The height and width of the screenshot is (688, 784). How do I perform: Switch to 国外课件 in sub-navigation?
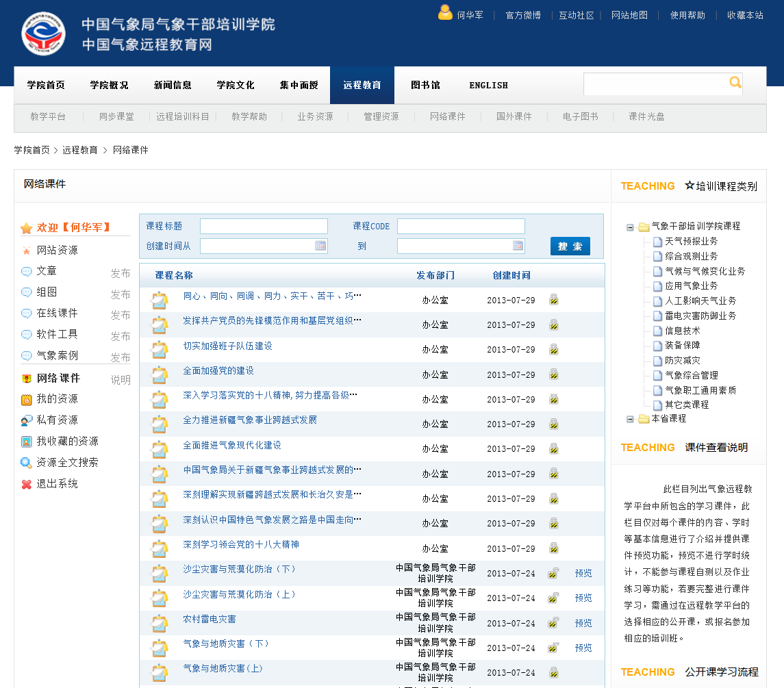pos(514,117)
